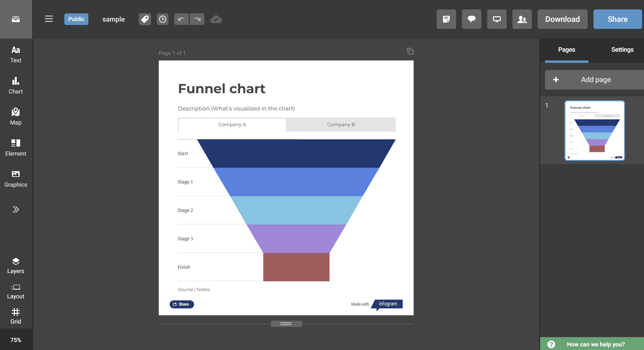
Task: Open the Chart tool panel
Action: pyautogui.click(x=16, y=85)
